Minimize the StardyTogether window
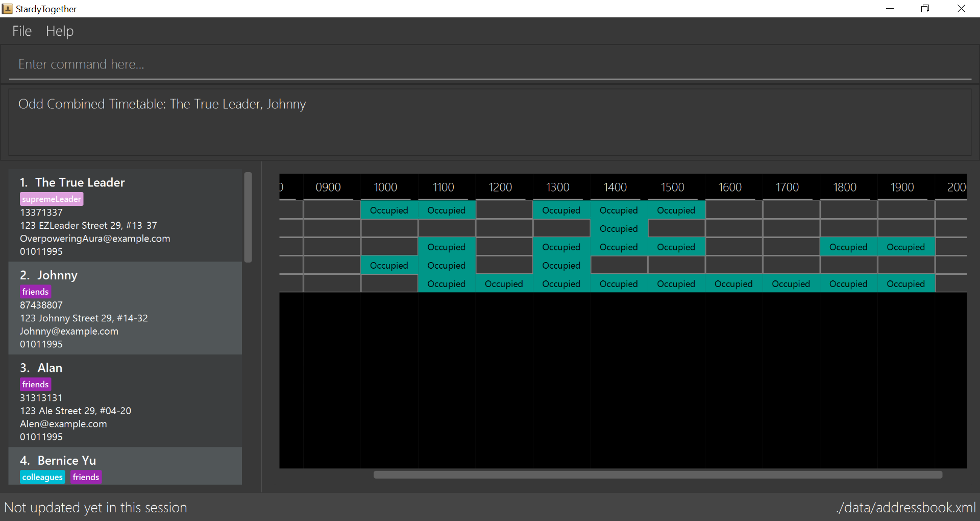 [890, 9]
